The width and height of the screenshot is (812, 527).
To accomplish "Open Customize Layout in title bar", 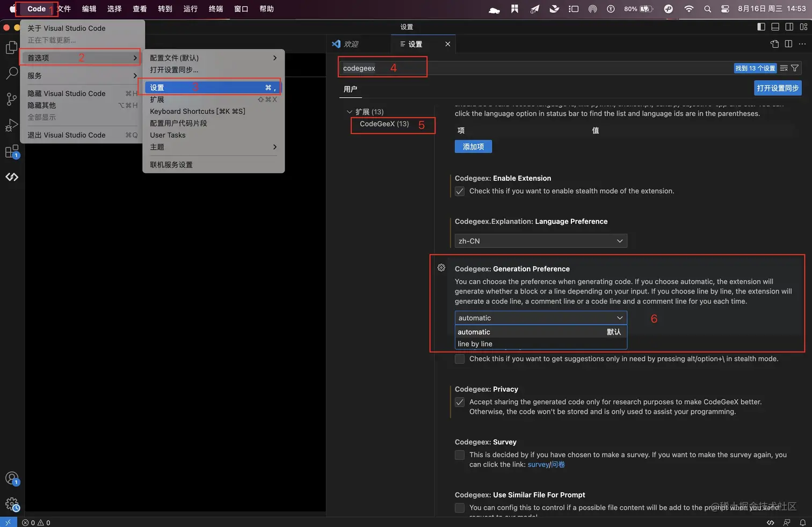I will tap(803, 27).
